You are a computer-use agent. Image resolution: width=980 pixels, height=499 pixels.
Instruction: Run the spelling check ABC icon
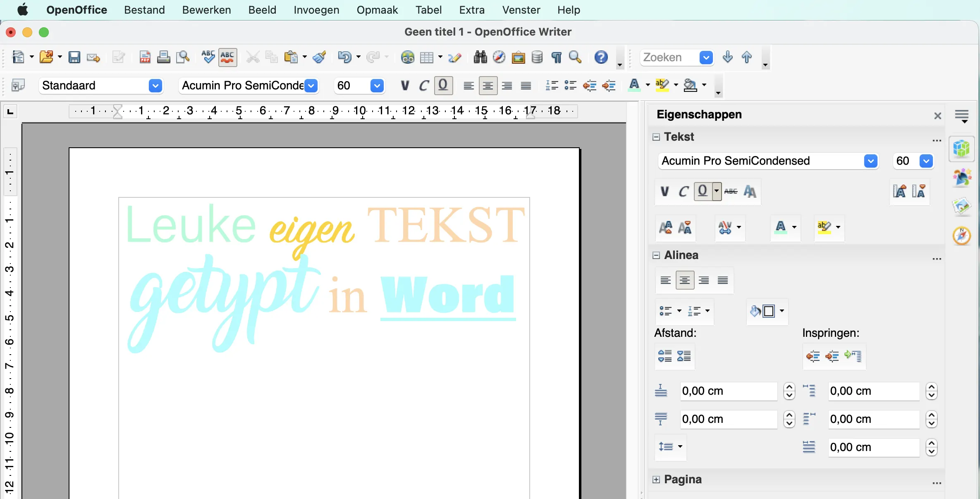coord(208,57)
